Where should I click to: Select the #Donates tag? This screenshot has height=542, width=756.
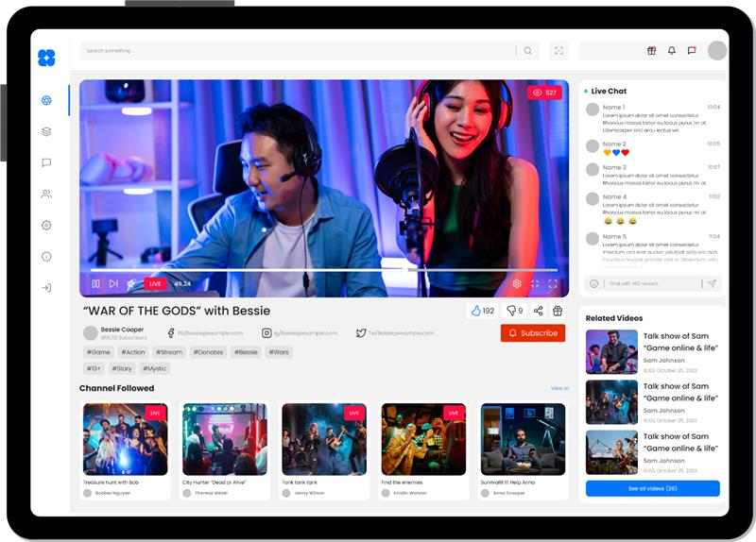point(208,352)
